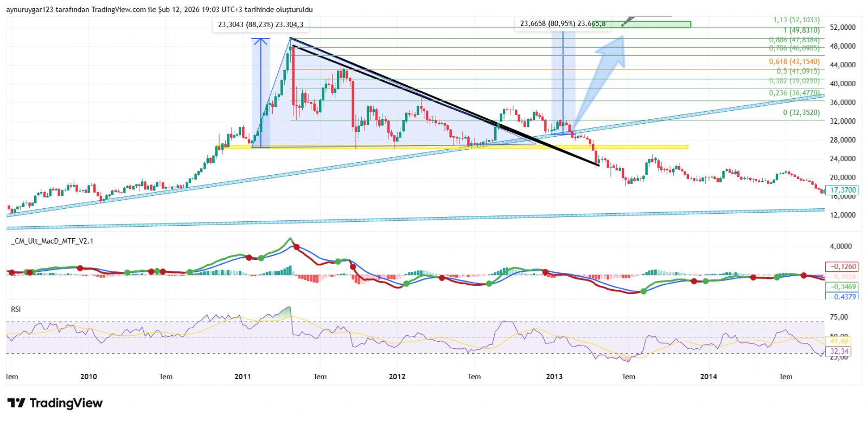Image resolution: width=868 pixels, height=421 pixels.
Task: Click the 2014 label on the time axis
Action: (x=708, y=377)
